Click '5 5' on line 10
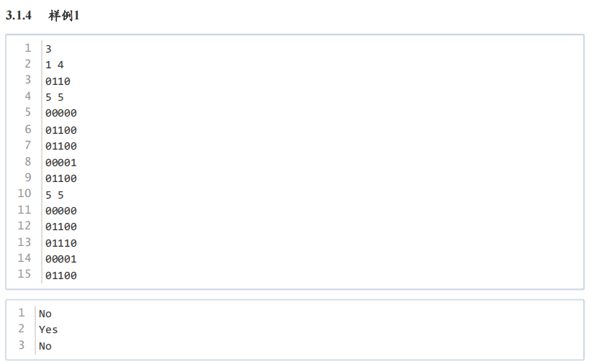592x364 pixels. coord(54,195)
